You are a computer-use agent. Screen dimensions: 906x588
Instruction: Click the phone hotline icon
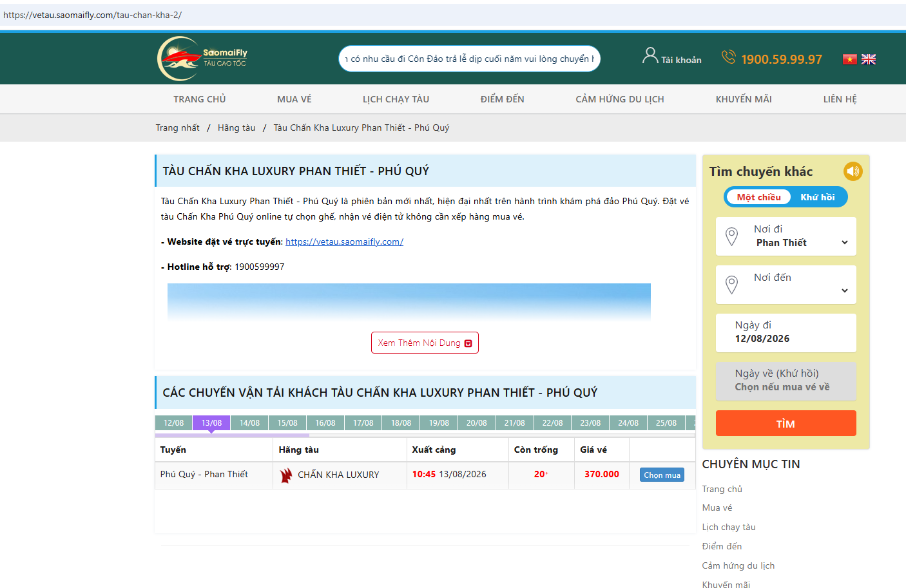(728, 57)
